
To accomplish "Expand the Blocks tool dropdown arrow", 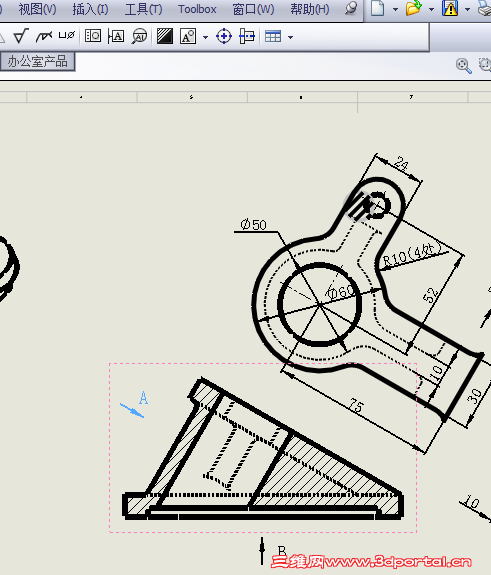I will point(205,37).
